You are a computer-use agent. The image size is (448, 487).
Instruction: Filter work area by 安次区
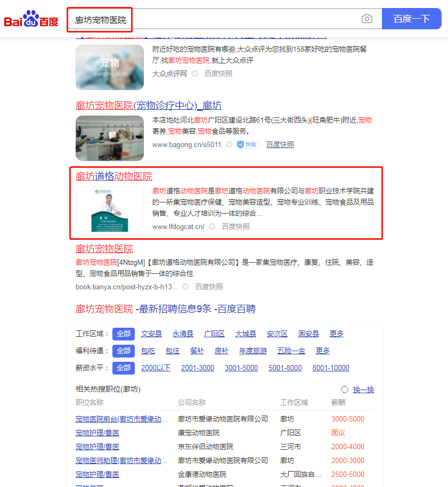click(277, 334)
